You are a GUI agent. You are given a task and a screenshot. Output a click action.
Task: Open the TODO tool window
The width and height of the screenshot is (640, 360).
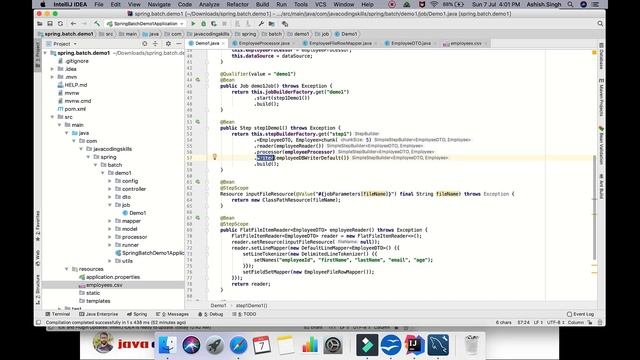click(x=244, y=314)
